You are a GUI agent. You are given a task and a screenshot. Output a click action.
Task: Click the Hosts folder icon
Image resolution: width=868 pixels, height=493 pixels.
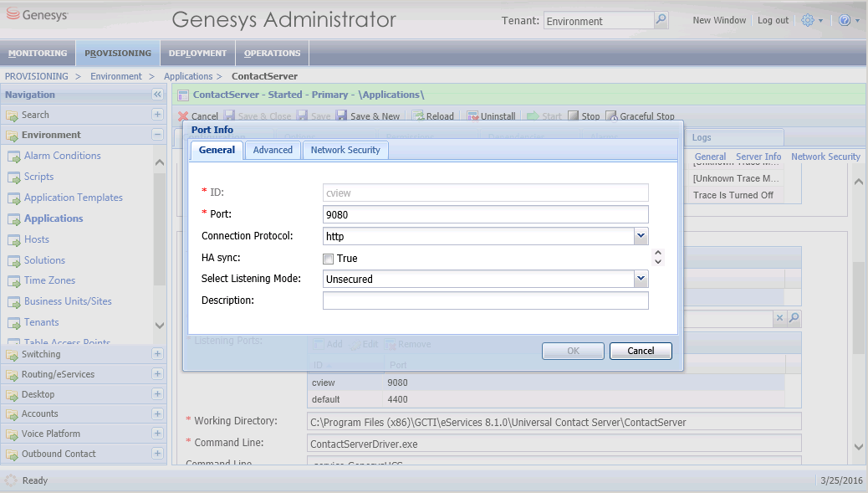14,240
